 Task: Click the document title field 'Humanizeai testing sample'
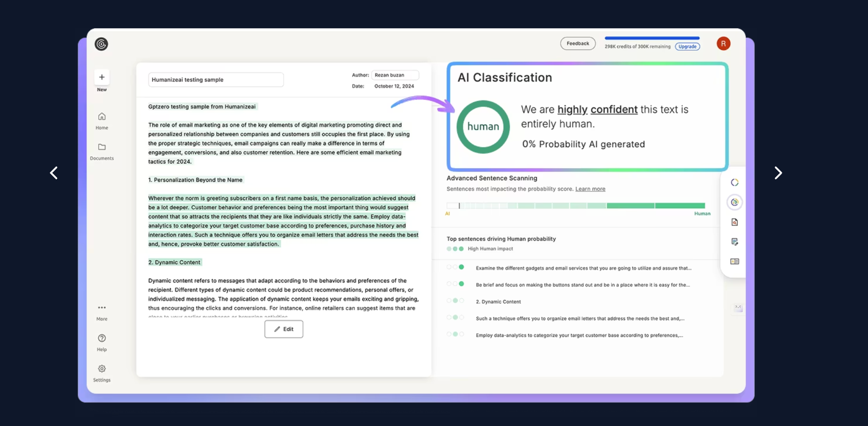[216, 80]
